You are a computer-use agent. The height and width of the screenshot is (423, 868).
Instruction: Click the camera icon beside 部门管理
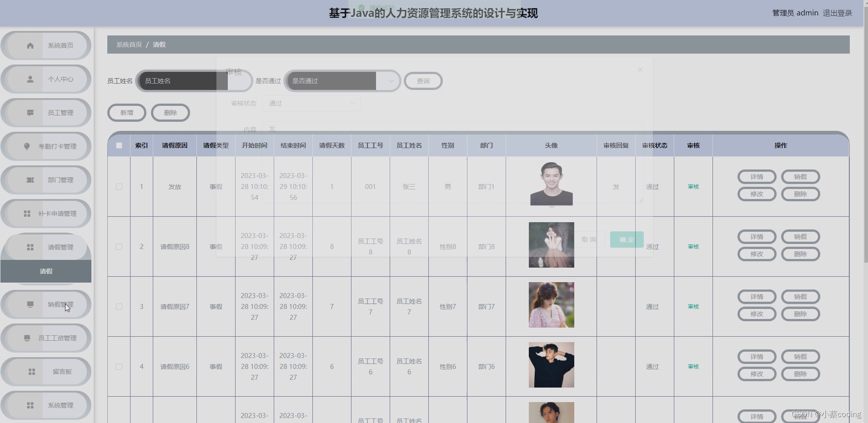coord(30,180)
